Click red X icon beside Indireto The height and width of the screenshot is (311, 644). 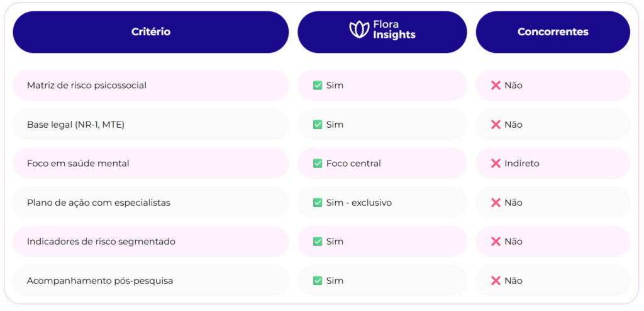[x=496, y=164]
